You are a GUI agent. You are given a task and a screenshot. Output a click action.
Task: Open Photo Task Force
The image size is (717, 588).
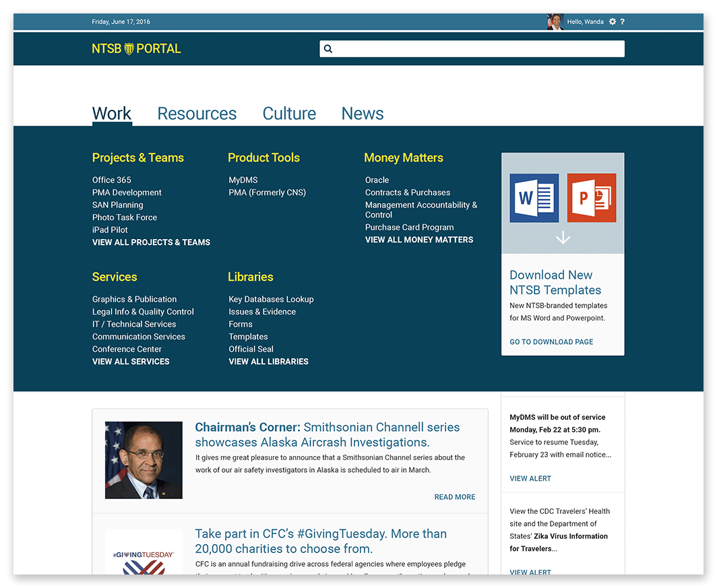[x=125, y=218]
